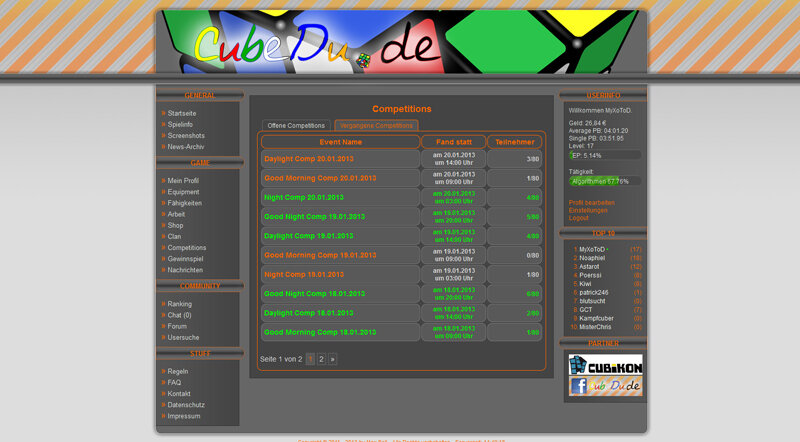Image resolution: width=800 pixels, height=442 pixels.
Task: Read the Regeln page
Action: click(x=178, y=372)
